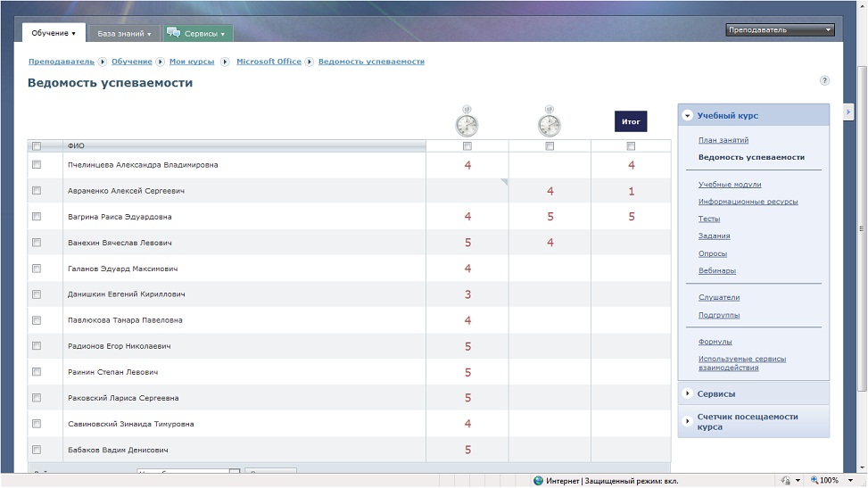The width and height of the screenshot is (868, 488).
Task: Open Используемые сервисы взаимодействия link
Action: point(742,363)
